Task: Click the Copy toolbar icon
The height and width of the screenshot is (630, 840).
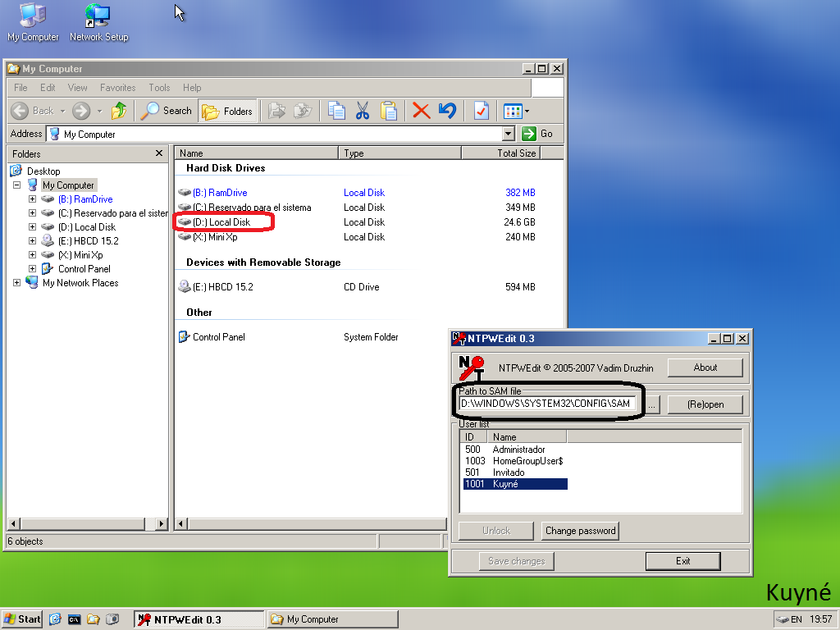Action: (x=336, y=111)
